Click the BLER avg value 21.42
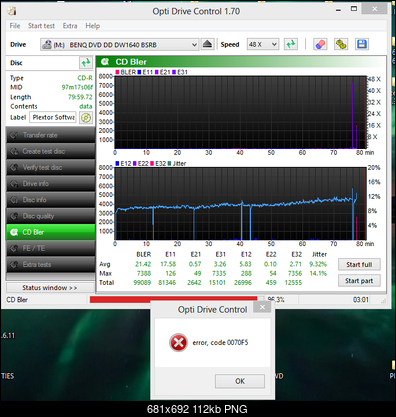396x417 pixels. pos(143,264)
